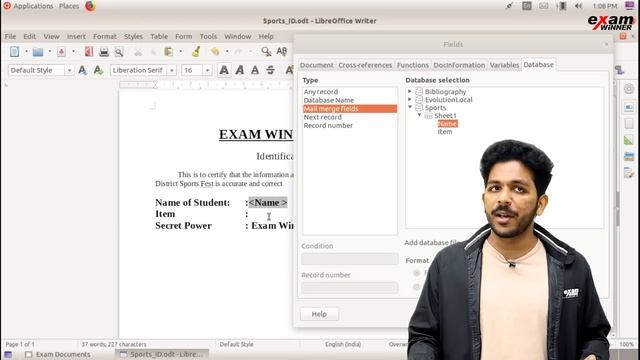Open Places menu in top panel

[x=69, y=6]
